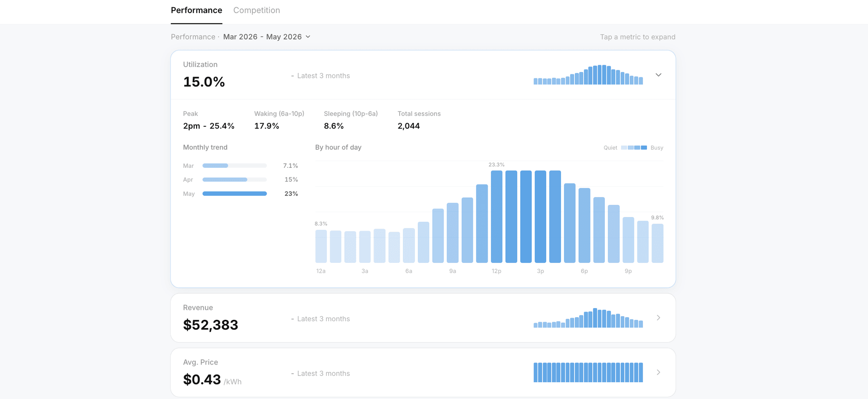This screenshot has width=868, height=399.
Task: Click the Revenue sparkline chart
Action: 588,318
